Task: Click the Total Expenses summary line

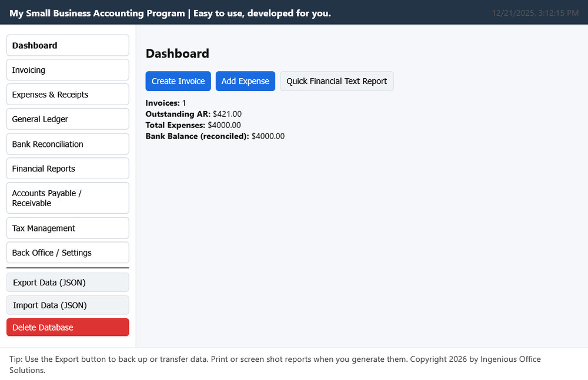Action: tap(193, 125)
